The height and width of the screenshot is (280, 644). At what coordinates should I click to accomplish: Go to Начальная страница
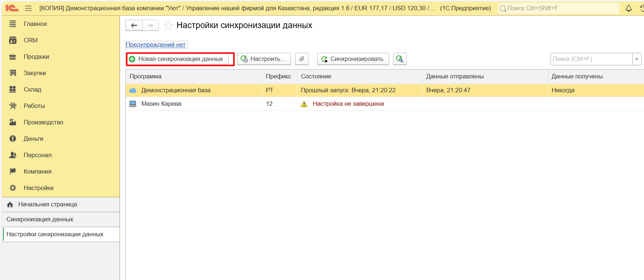coord(47,204)
